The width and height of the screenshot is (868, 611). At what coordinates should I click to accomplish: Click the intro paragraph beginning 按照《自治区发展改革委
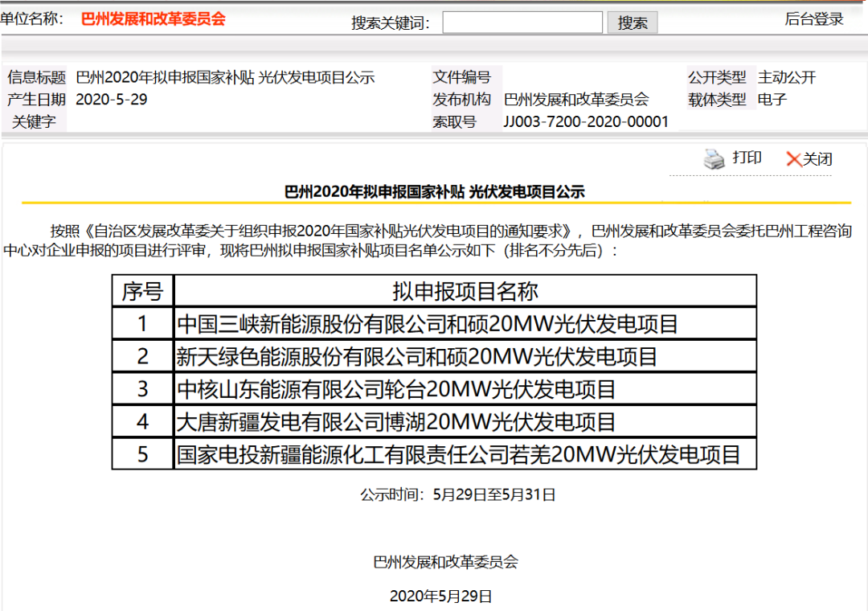(x=428, y=240)
